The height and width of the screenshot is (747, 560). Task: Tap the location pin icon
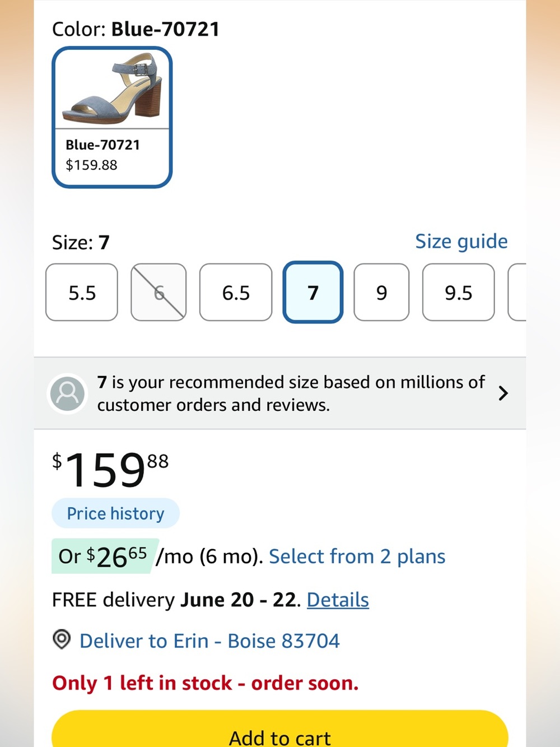tap(62, 639)
